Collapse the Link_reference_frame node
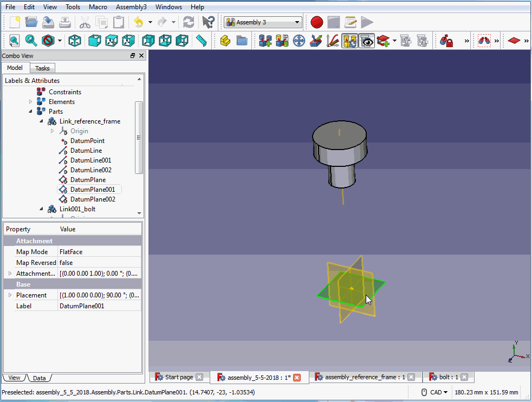Viewport: 532px width, 402px height. click(x=41, y=121)
